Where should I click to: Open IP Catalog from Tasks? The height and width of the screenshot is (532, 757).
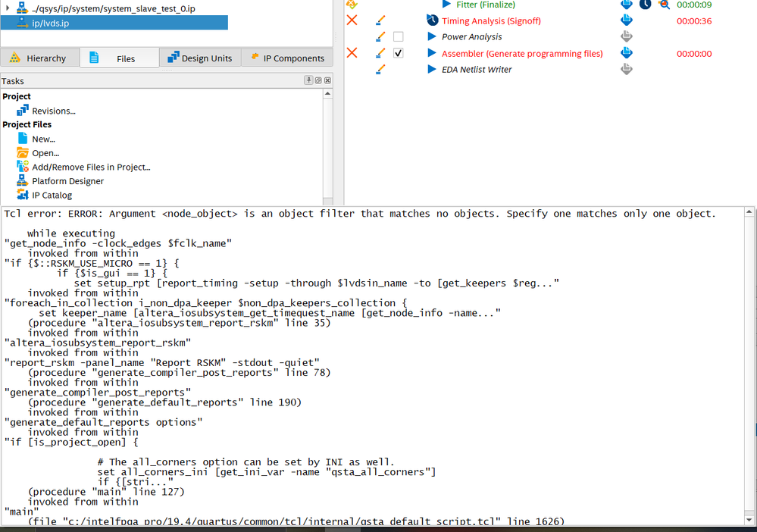click(x=52, y=195)
